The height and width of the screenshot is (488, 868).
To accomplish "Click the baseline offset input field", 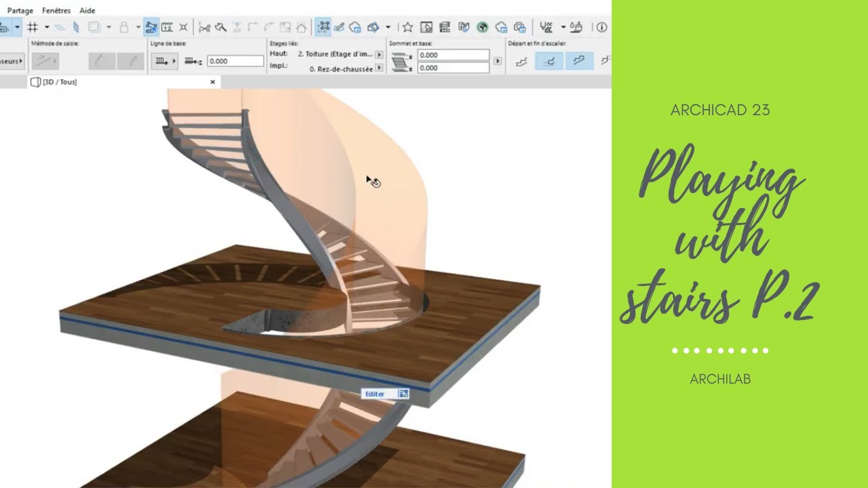I will [235, 61].
